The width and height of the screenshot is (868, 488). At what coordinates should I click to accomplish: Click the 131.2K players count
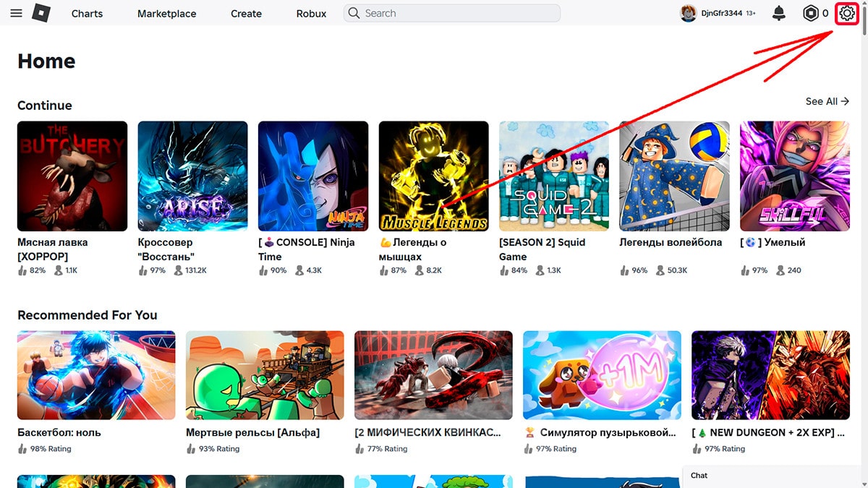point(196,270)
